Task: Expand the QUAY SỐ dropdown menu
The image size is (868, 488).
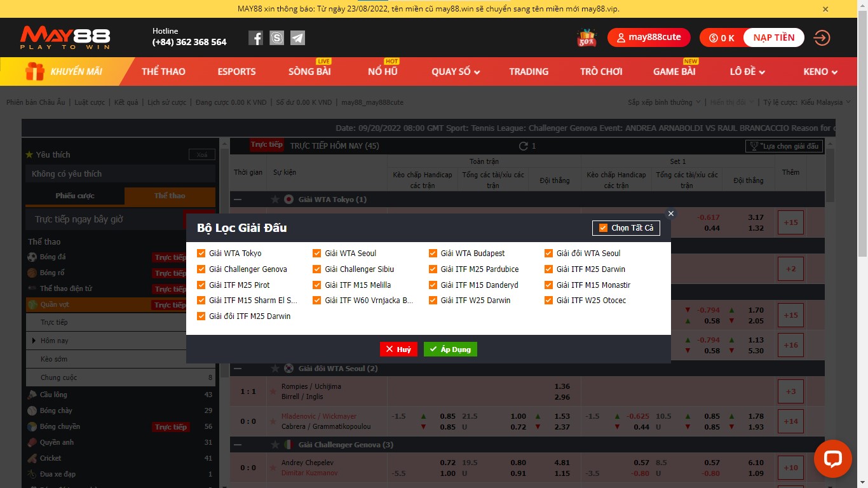Action: [455, 72]
